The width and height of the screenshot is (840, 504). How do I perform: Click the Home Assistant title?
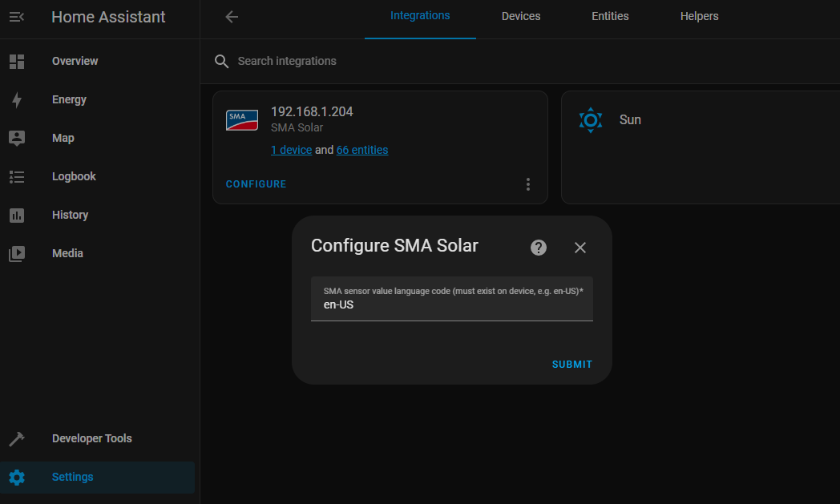point(108,17)
